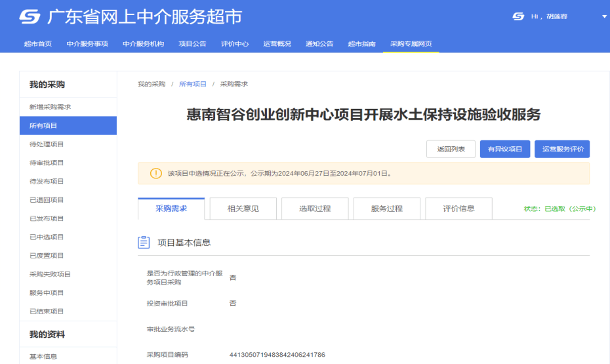Click the 返回列表 button
The image size is (610, 364).
coord(451,150)
